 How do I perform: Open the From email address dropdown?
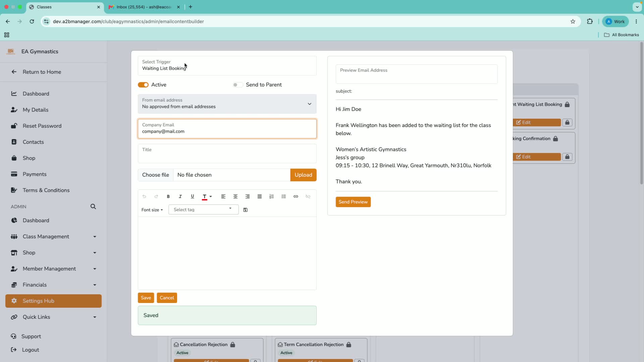(227, 104)
